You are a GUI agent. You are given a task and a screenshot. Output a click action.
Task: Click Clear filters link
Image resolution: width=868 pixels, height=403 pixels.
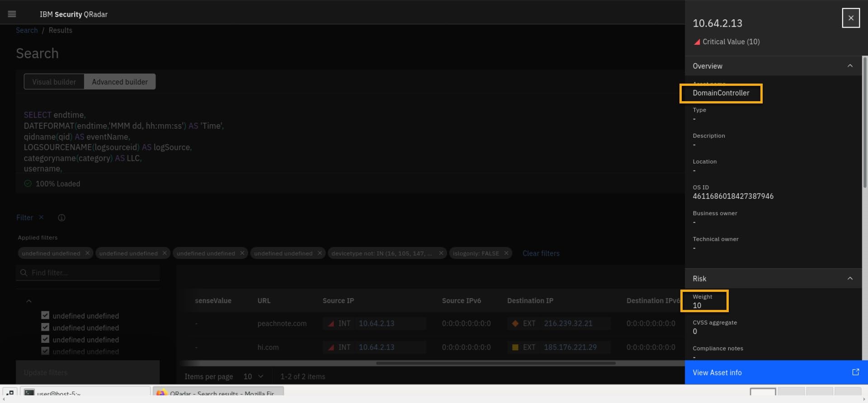pos(541,253)
